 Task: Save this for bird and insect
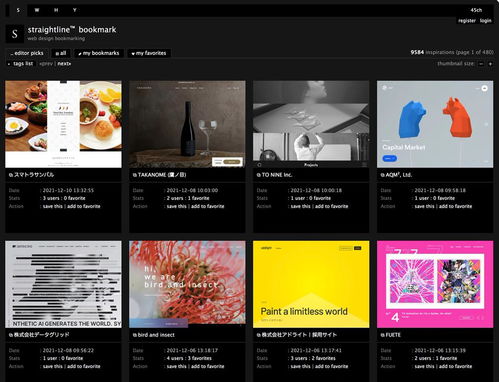click(177, 366)
